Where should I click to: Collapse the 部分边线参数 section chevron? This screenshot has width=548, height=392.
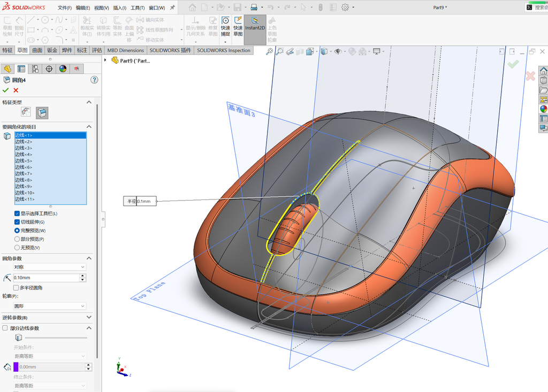point(89,328)
